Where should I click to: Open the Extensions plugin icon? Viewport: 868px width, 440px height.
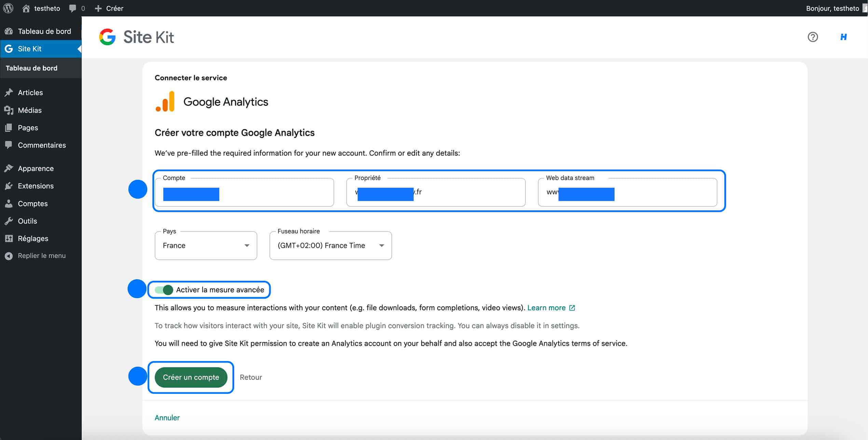point(9,186)
